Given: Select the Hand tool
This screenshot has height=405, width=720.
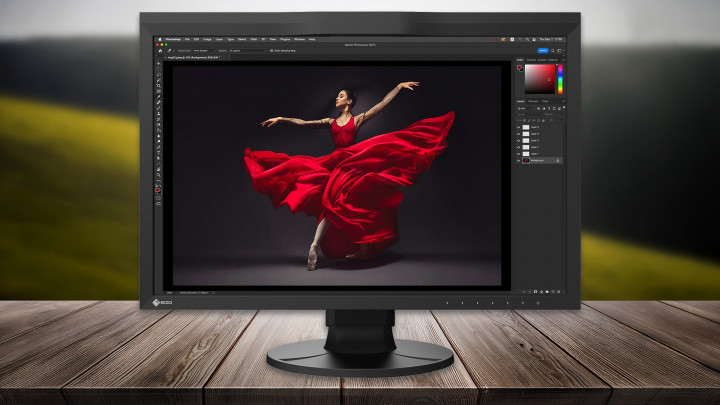Looking at the screenshot, I should pos(159,169).
